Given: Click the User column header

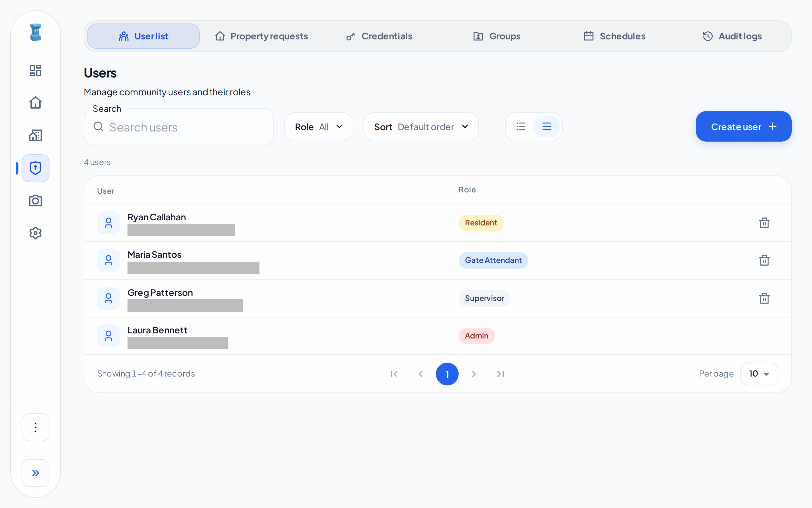Looking at the screenshot, I should pyautogui.click(x=105, y=191).
